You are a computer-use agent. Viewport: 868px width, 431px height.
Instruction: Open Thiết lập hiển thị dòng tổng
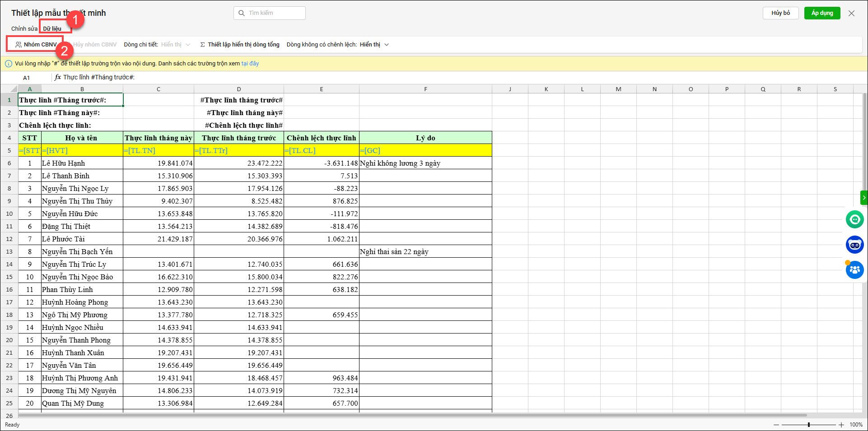(240, 45)
